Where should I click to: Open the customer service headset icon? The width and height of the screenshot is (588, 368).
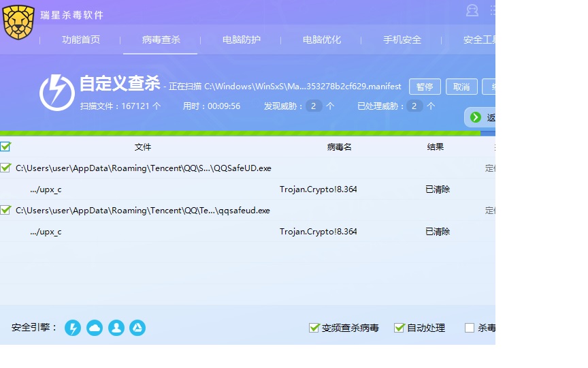[472, 10]
